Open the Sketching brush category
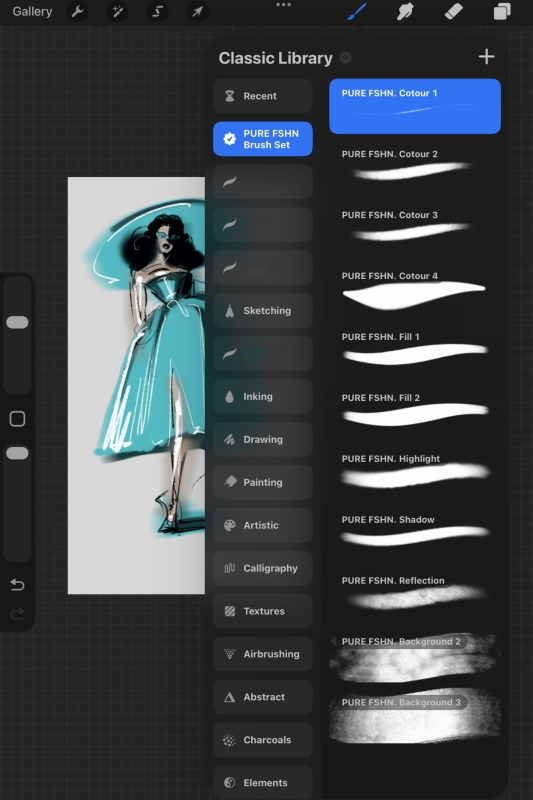Image resolution: width=533 pixels, height=800 pixels. (263, 310)
